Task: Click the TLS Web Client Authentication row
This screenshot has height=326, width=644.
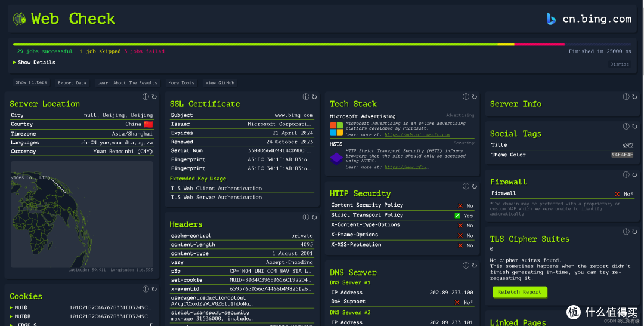Action: pos(242,188)
